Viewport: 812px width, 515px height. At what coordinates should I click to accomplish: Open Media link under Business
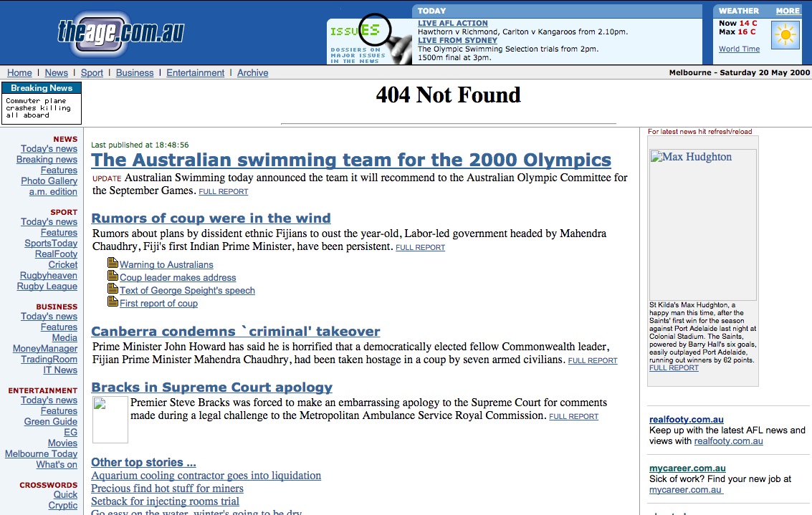pyautogui.click(x=65, y=337)
